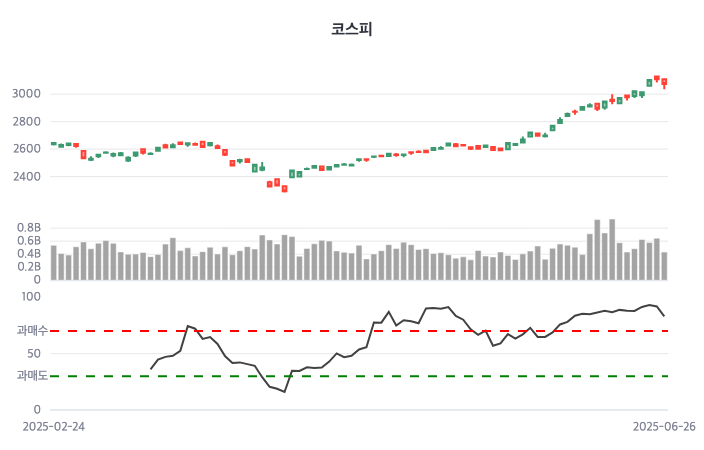Pick the 2600 price axis label
The width and height of the screenshot is (704, 450).
[x=25, y=149]
